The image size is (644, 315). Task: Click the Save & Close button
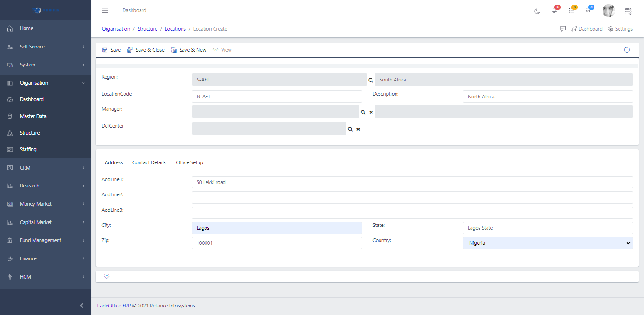146,50
